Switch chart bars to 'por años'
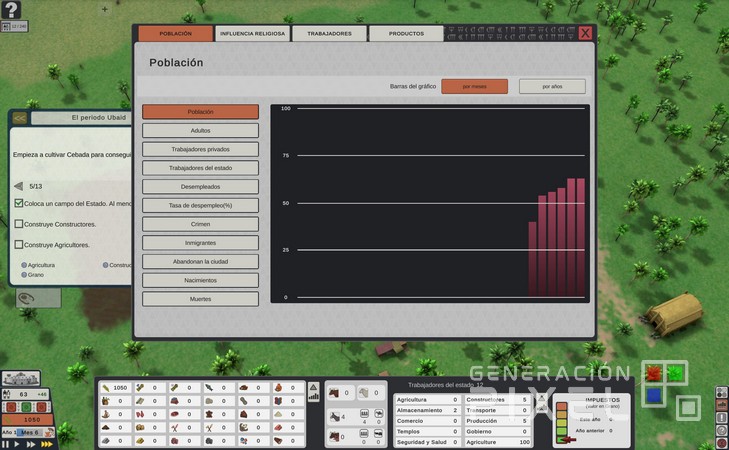This screenshot has height=450, width=729. click(x=552, y=86)
